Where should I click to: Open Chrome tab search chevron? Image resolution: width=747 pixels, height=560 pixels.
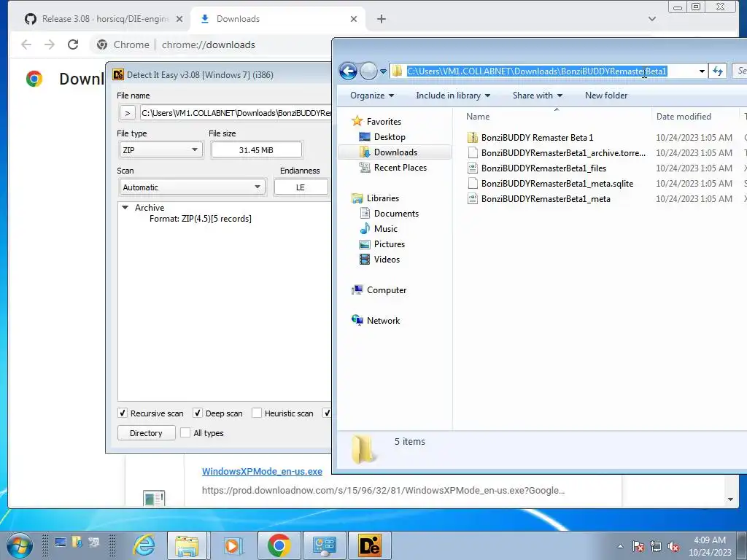point(652,19)
